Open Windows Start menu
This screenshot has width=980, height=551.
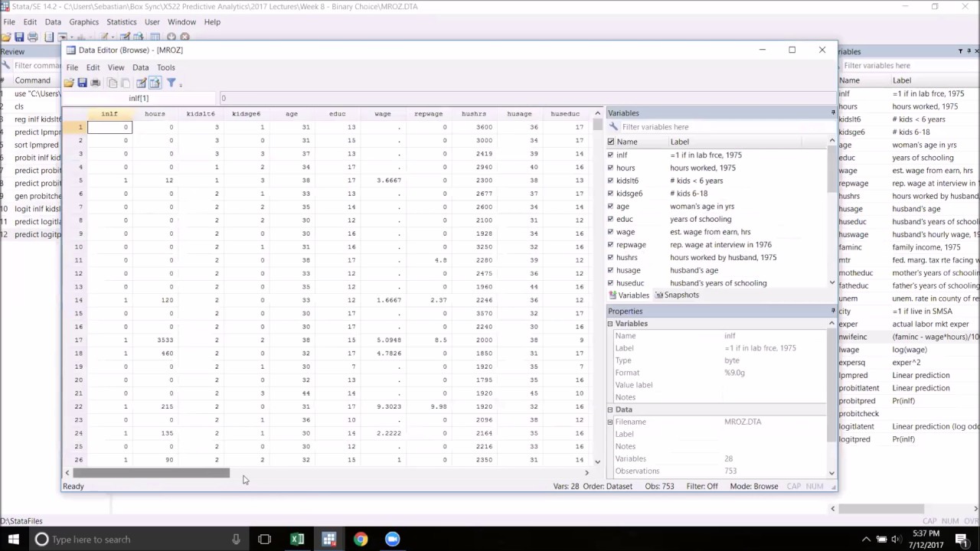tap(13, 540)
